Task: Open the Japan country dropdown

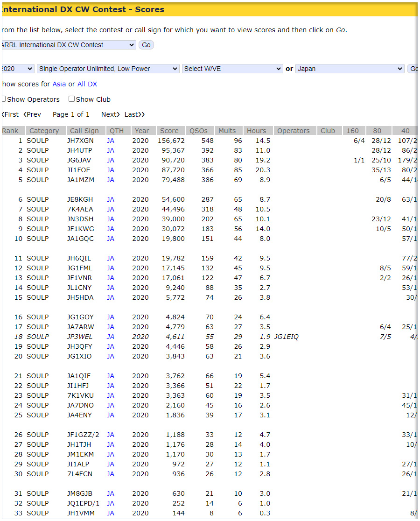Action: click(x=350, y=69)
